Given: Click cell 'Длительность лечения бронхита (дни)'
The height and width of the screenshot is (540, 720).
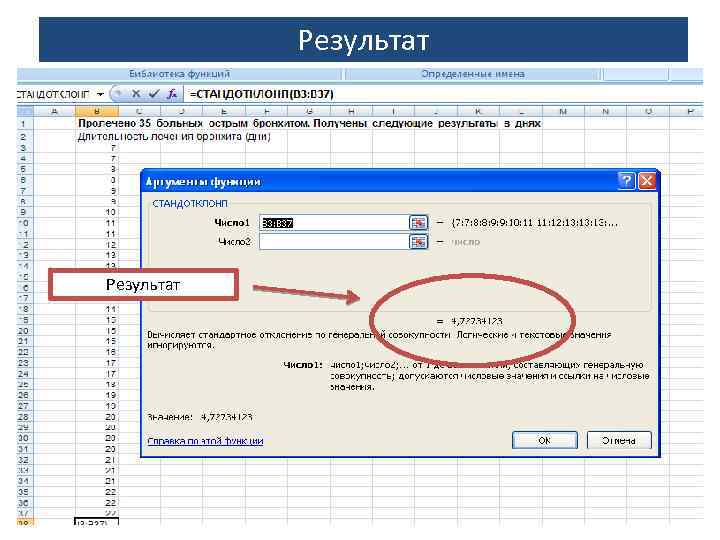Looking at the screenshot, I should click(x=174, y=137).
